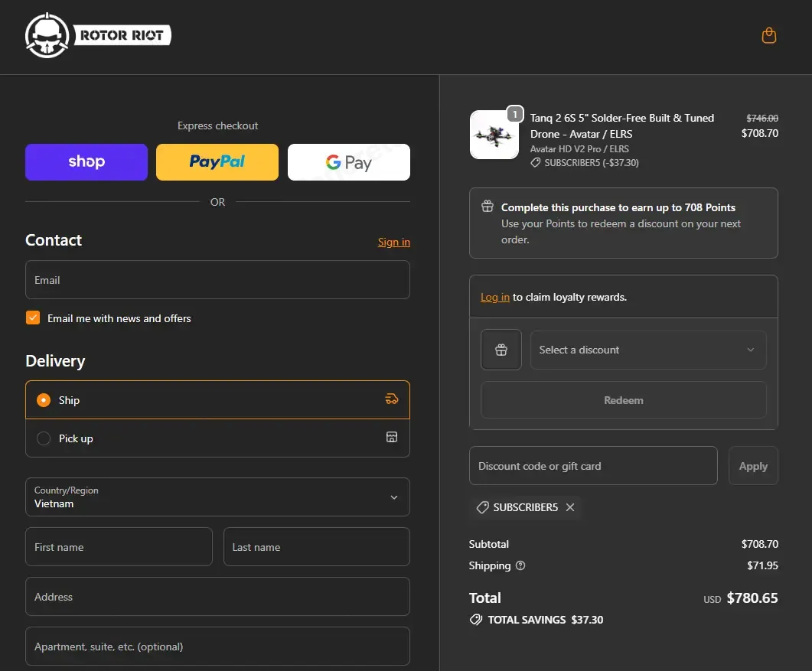Click the $71.95 shipping amount
812x671 pixels.
(762, 565)
